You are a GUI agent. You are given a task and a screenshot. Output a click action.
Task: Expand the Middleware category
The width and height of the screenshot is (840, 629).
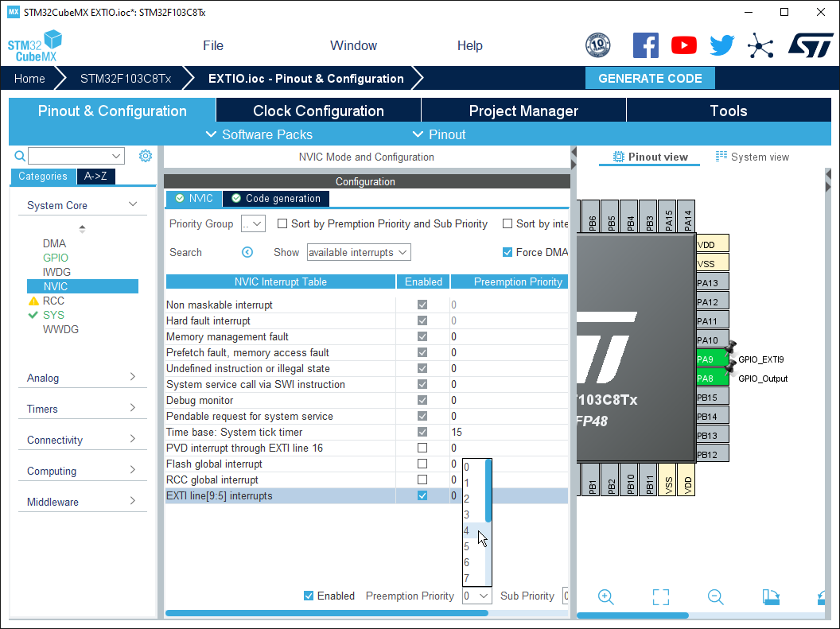133,501
